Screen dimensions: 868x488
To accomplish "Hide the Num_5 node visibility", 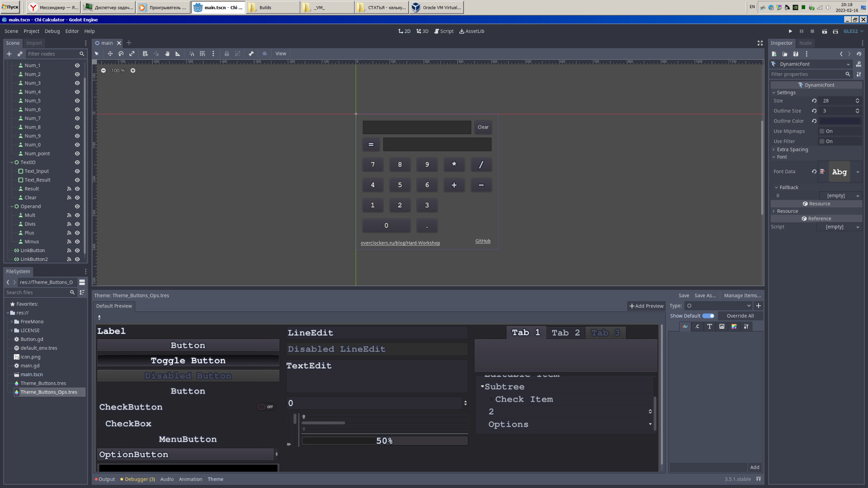I will (77, 101).
